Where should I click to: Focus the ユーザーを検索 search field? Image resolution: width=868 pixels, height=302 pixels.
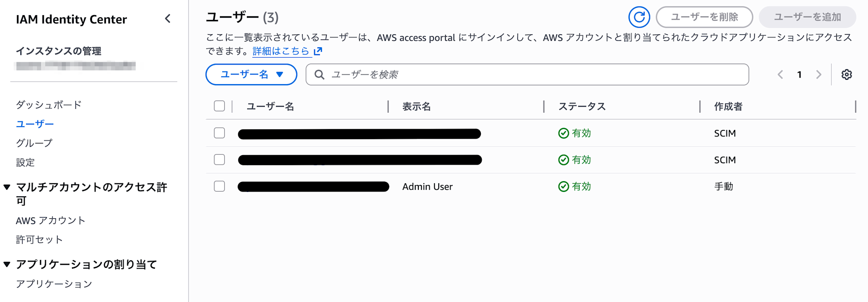[527, 75]
